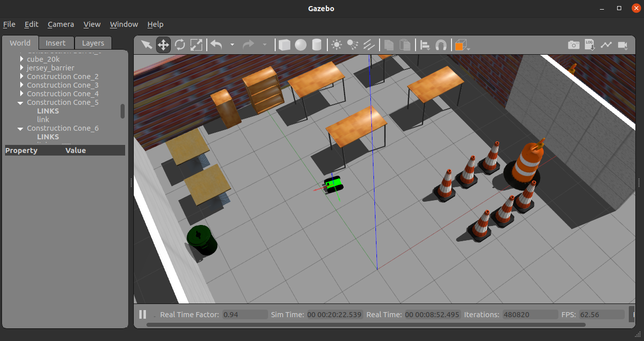The image size is (644, 341).
Task: Expand the cube_20k tree node
Action: (x=21, y=59)
